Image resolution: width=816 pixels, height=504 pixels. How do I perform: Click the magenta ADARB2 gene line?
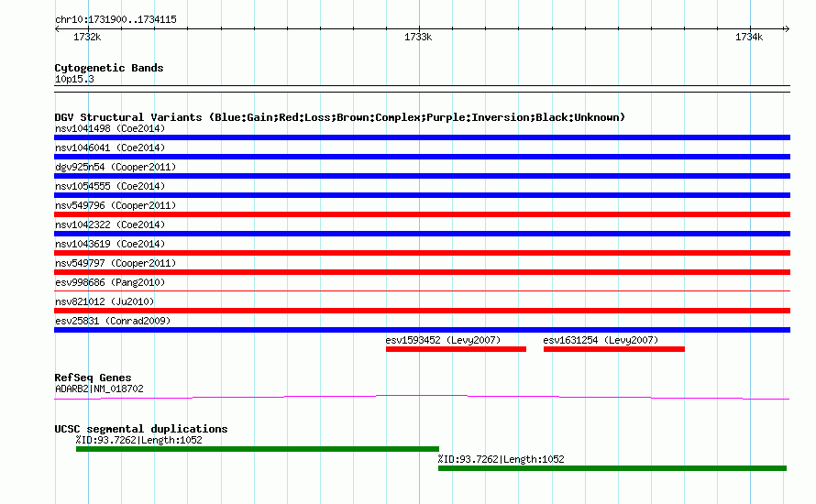click(422, 398)
